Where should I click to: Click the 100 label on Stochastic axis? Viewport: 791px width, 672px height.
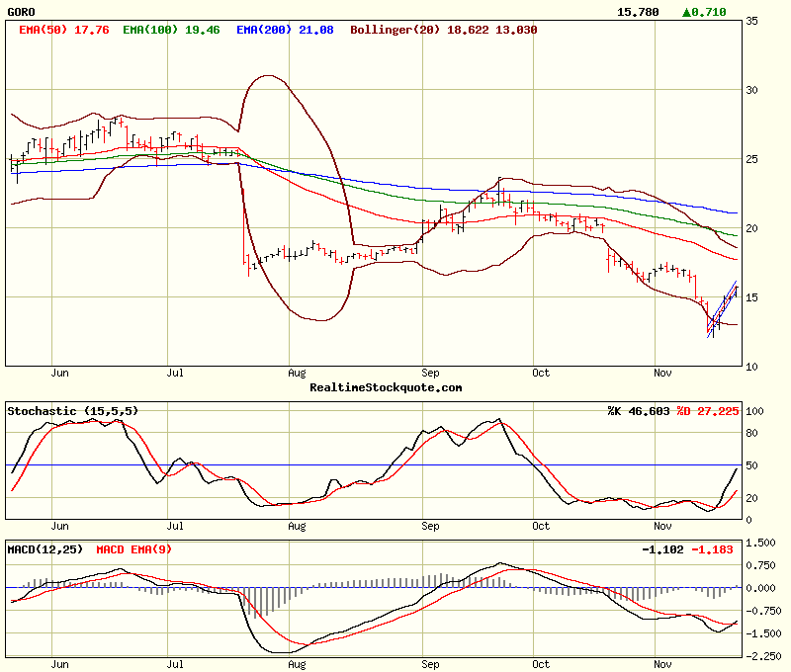click(x=754, y=411)
